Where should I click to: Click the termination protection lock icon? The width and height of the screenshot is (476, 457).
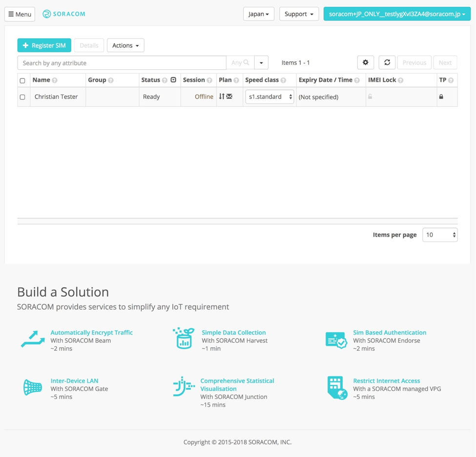(441, 97)
